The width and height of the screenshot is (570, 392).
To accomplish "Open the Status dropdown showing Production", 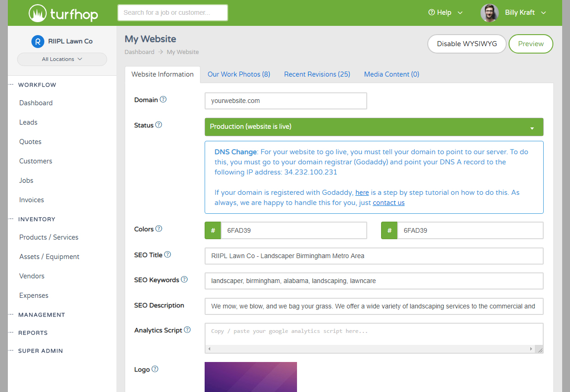I will click(374, 127).
